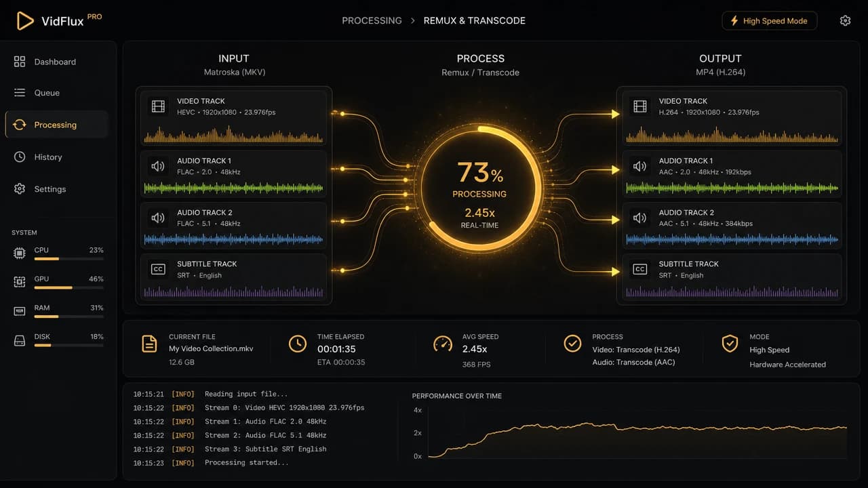
Task: Select Processing in the sidebar
Action: 57,125
